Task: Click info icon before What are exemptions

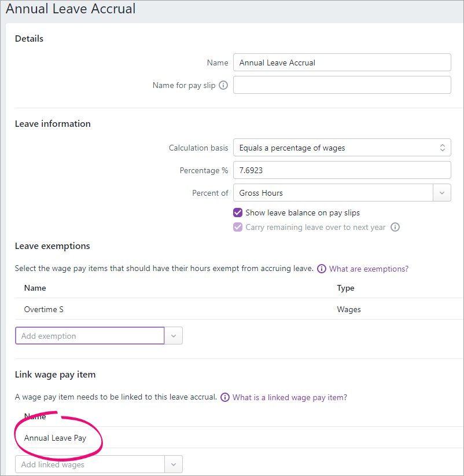Action: pos(322,269)
